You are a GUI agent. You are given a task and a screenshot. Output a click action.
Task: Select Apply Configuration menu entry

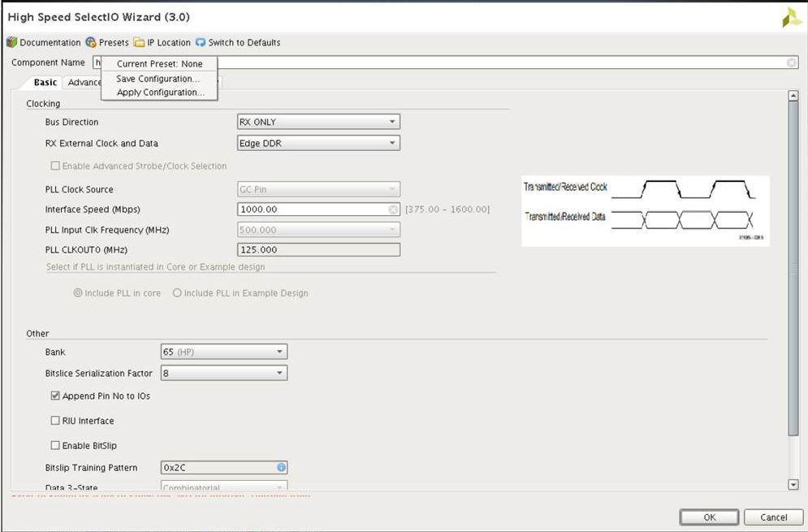[x=160, y=93]
